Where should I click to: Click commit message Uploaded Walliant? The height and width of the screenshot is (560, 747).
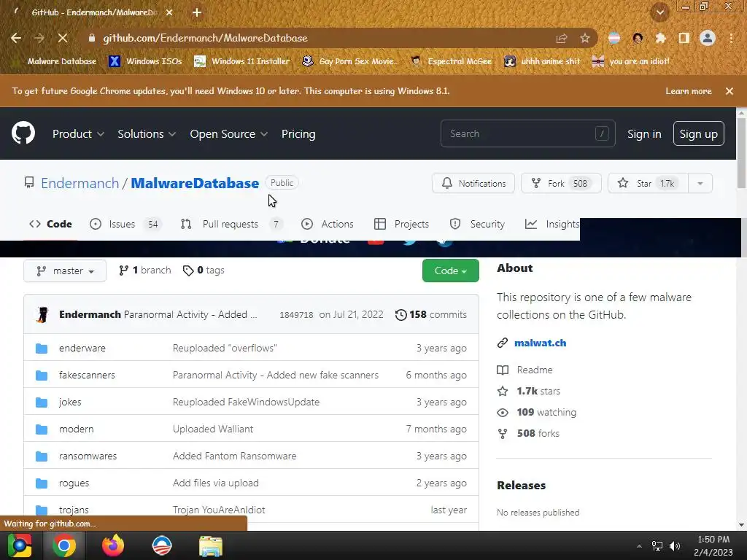(213, 429)
